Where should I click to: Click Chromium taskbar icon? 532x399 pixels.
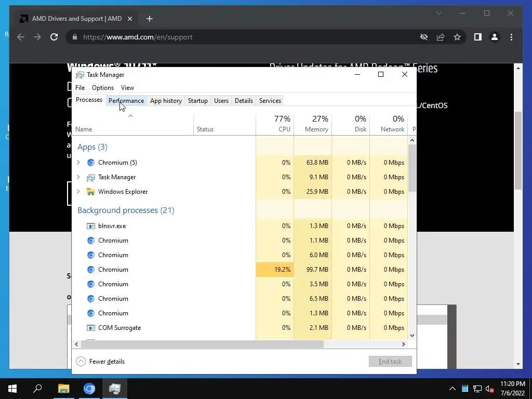point(89,389)
